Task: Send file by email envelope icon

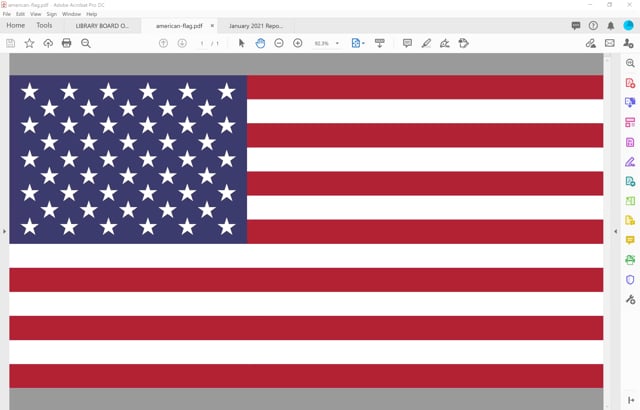Action: (609, 43)
